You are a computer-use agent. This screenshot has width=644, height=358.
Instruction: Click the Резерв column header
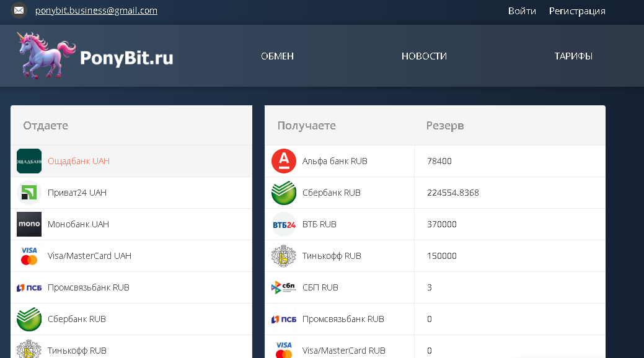click(445, 126)
